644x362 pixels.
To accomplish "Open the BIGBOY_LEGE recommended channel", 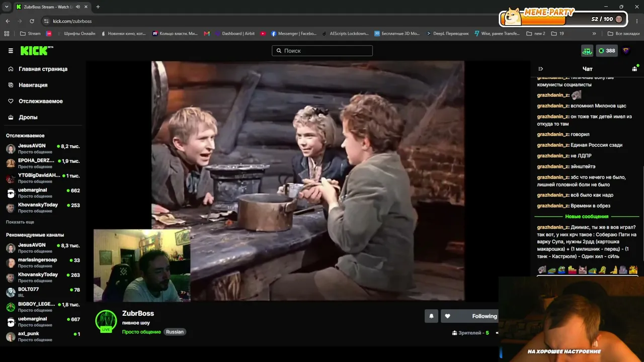I will [x=43, y=307].
